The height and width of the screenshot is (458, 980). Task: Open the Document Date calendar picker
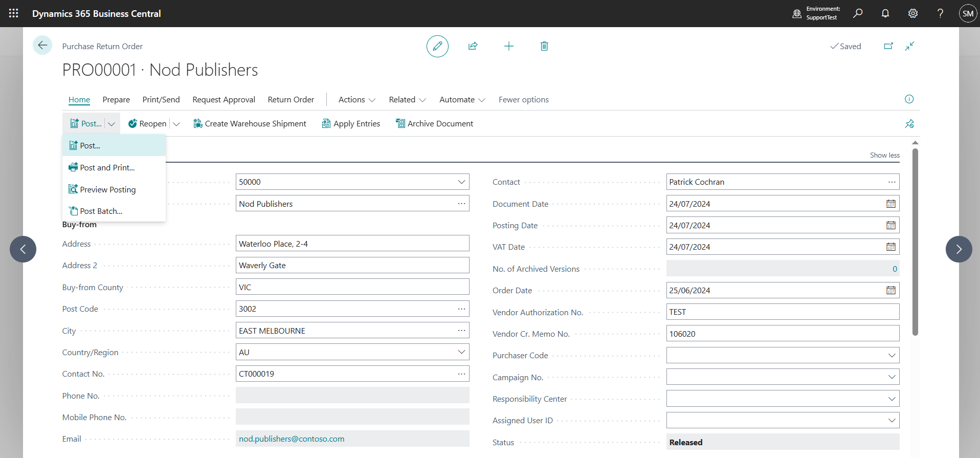(x=891, y=204)
